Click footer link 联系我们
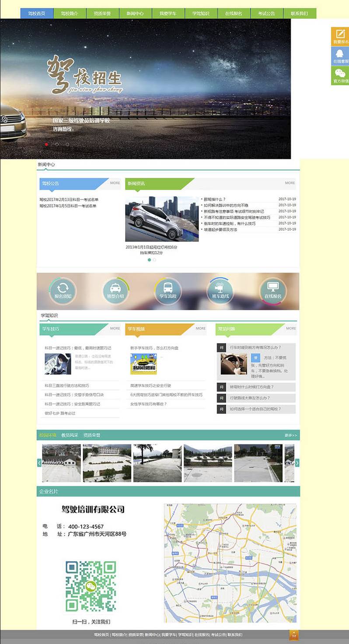This screenshot has width=349, height=644. (x=234, y=635)
